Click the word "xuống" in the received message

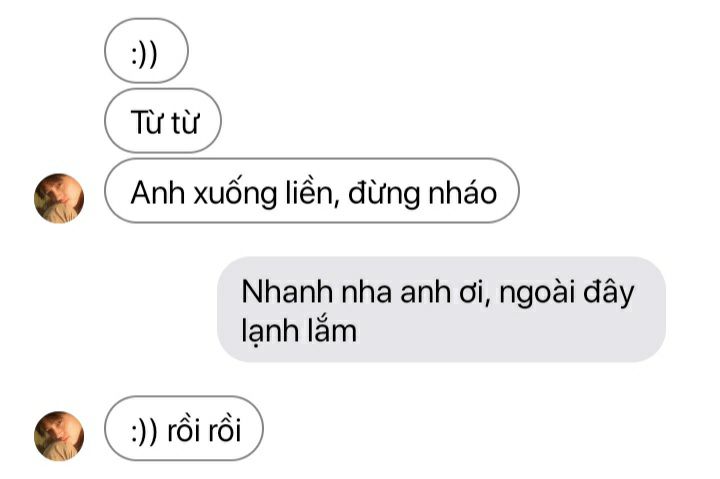coord(236,194)
